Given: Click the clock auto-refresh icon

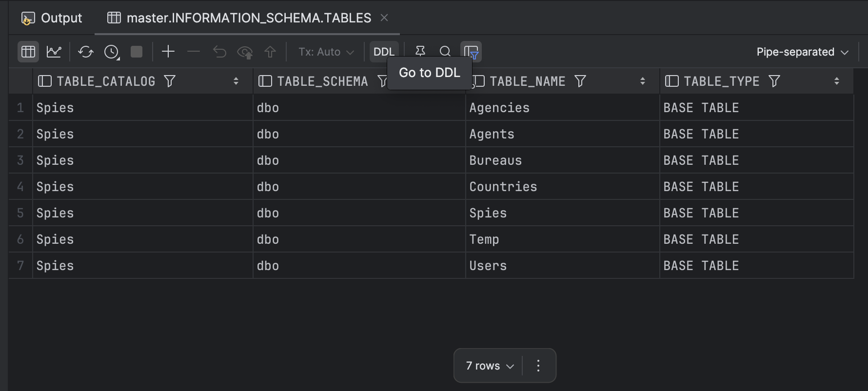Looking at the screenshot, I should (x=112, y=52).
